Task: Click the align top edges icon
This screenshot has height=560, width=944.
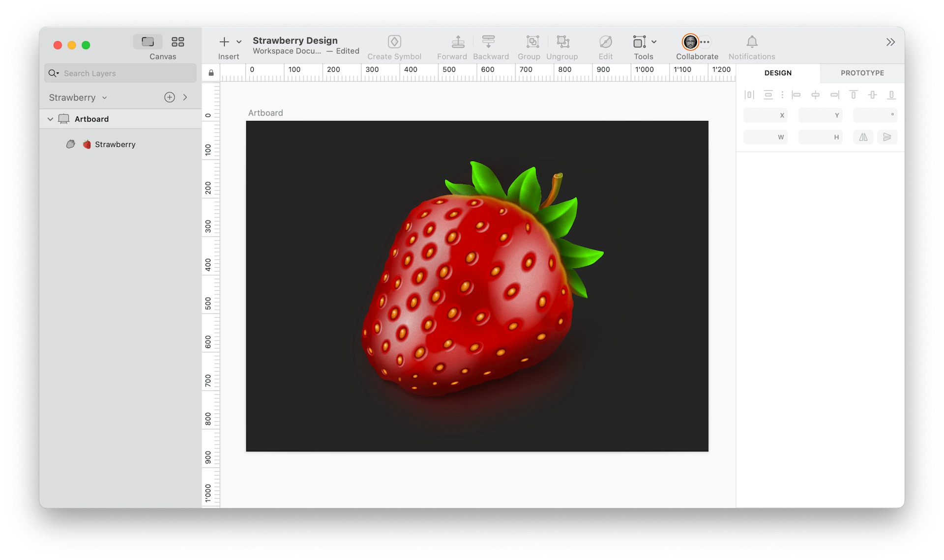Action: tap(853, 94)
